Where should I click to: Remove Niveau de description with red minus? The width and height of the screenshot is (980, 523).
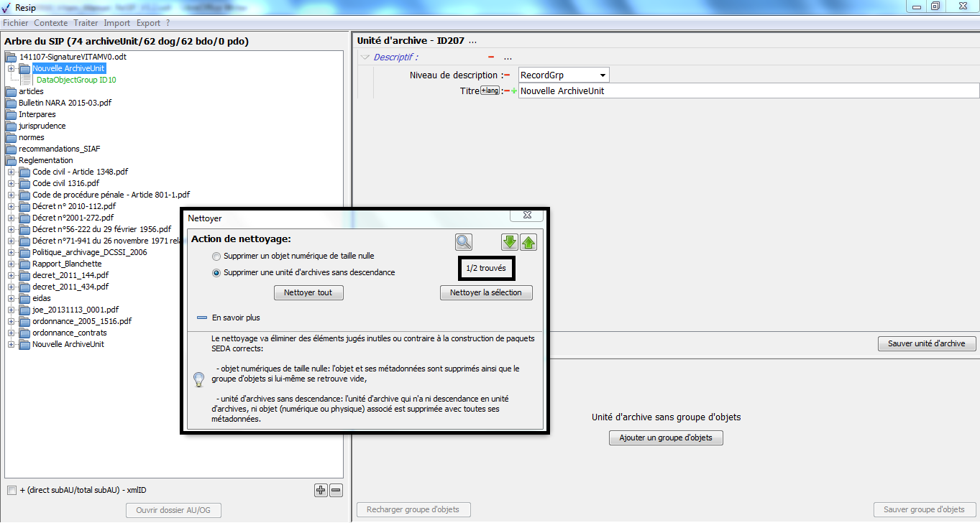point(507,75)
